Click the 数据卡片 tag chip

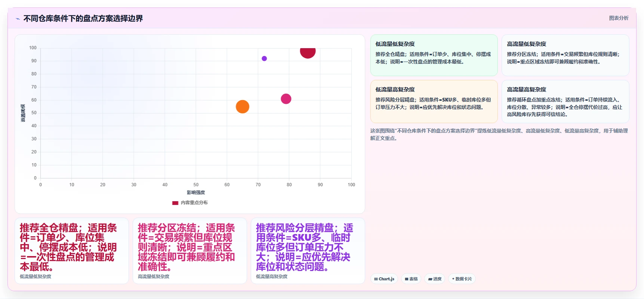(462, 279)
